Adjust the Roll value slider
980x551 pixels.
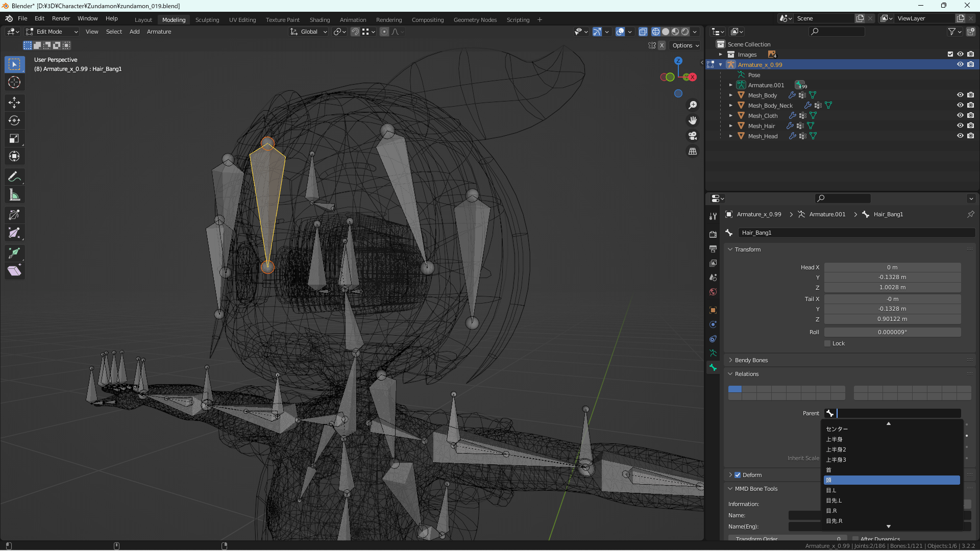click(x=892, y=332)
